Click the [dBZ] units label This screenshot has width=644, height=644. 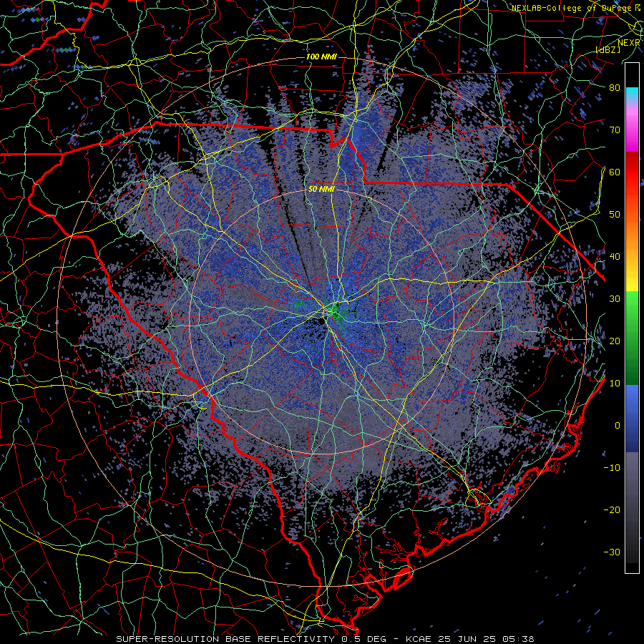coord(608,49)
